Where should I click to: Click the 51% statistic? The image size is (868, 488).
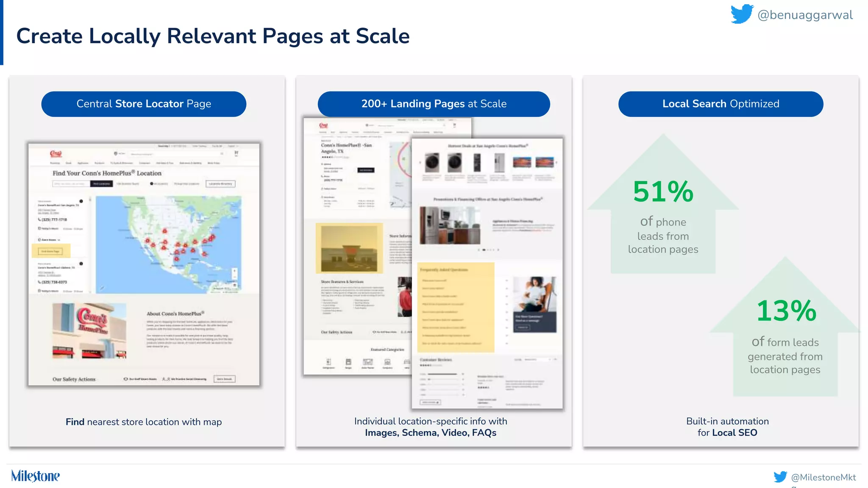[x=663, y=192]
